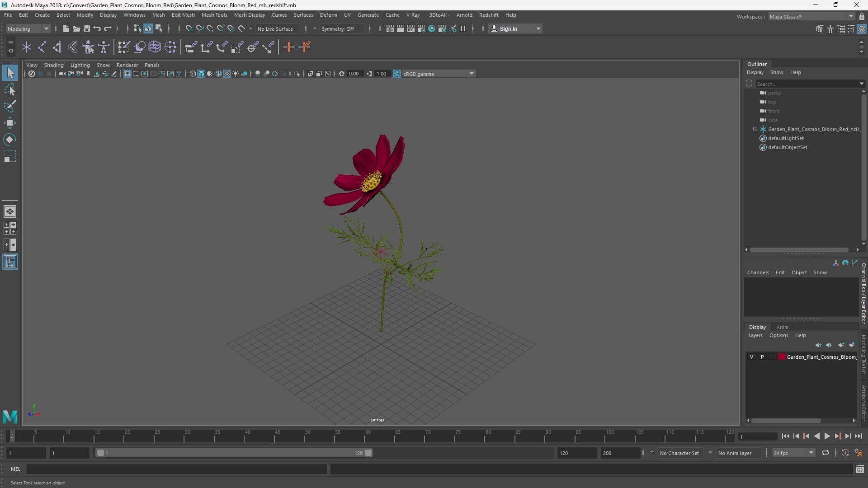
Task: Go to the start of playback range
Action: pyautogui.click(x=785, y=436)
